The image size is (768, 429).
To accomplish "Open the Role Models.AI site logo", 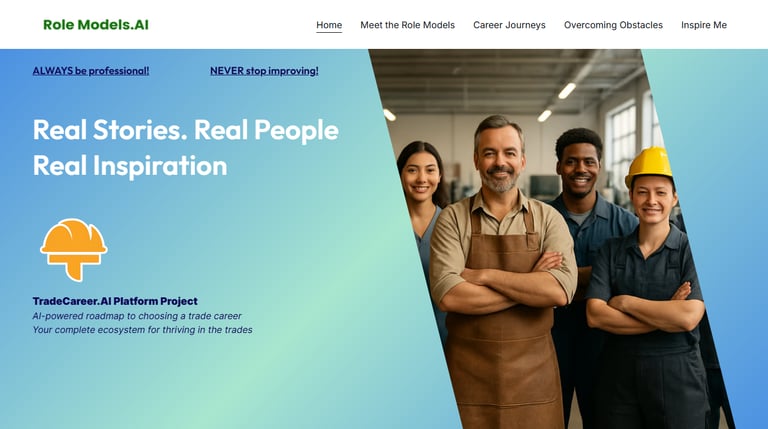I will pos(96,24).
